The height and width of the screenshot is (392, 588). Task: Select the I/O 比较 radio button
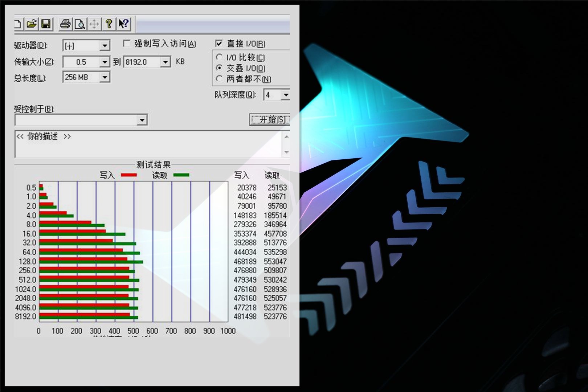point(219,57)
